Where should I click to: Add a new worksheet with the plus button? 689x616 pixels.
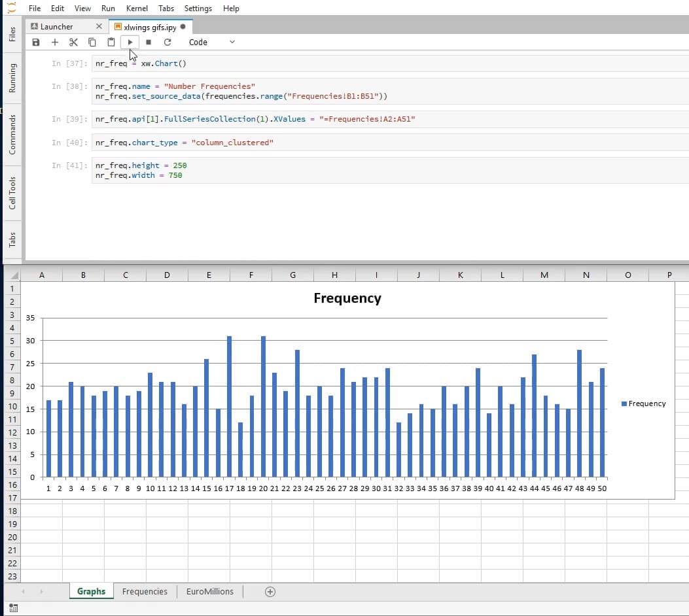[270, 591]
